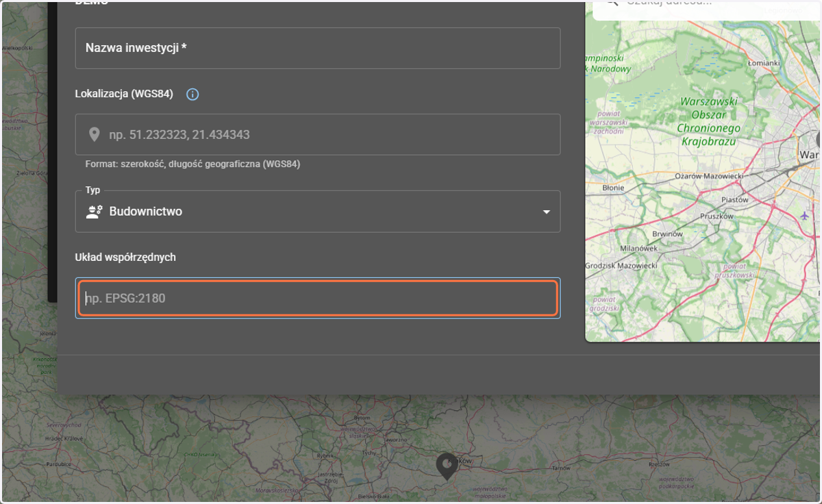Click the Milanówek label on the map

pos(638,249)
